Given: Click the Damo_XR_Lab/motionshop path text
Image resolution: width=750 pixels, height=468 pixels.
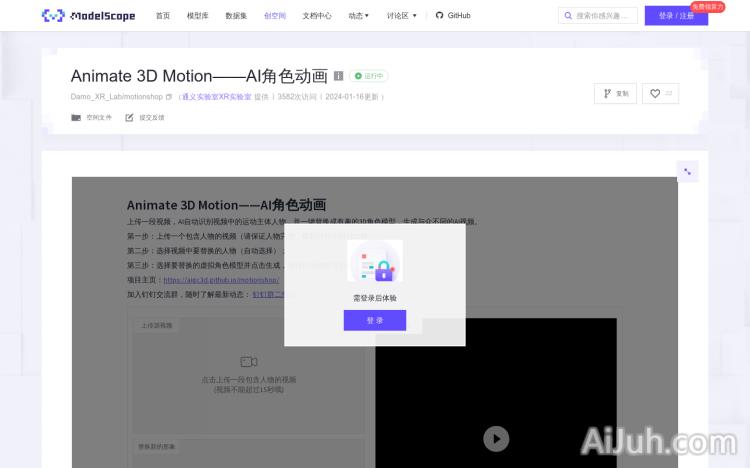Looking at the screenshot, I should (x=117, y=97).
